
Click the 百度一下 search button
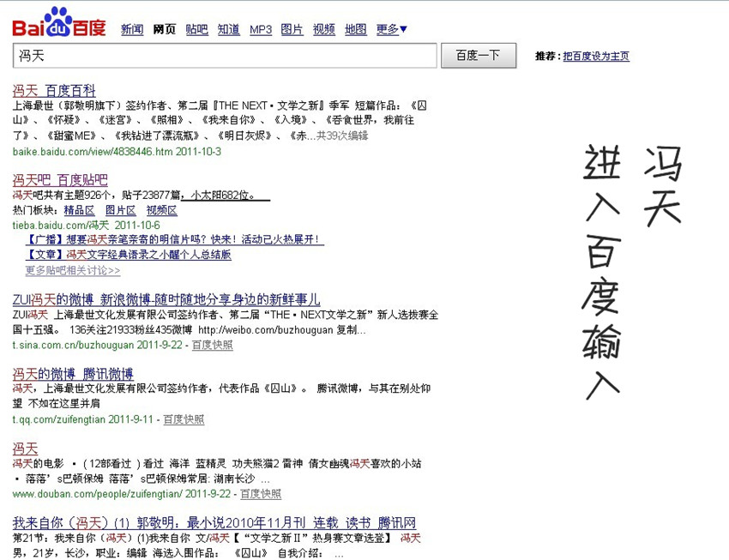(479, 56)
